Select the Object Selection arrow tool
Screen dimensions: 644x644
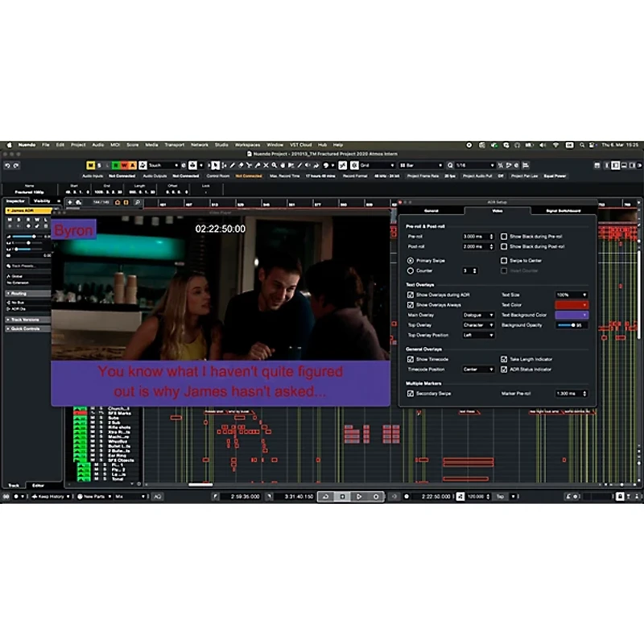(215, 165)
